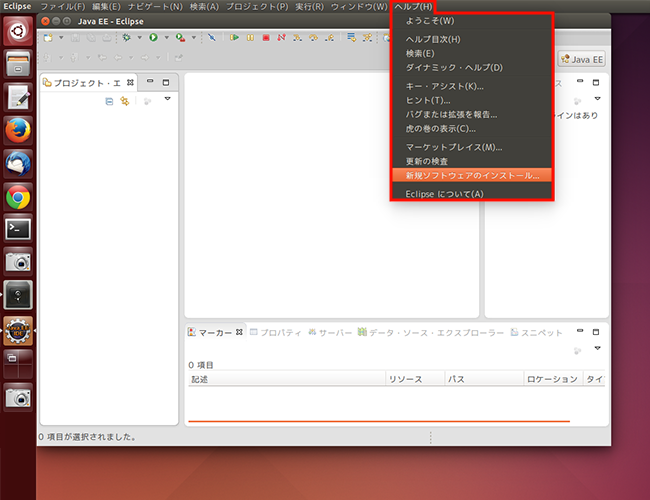Open the Navigate (ナビゲート) menu
The width and height of the screenshot is (650, 500).
pyautogui.click(x=155, y=7)
